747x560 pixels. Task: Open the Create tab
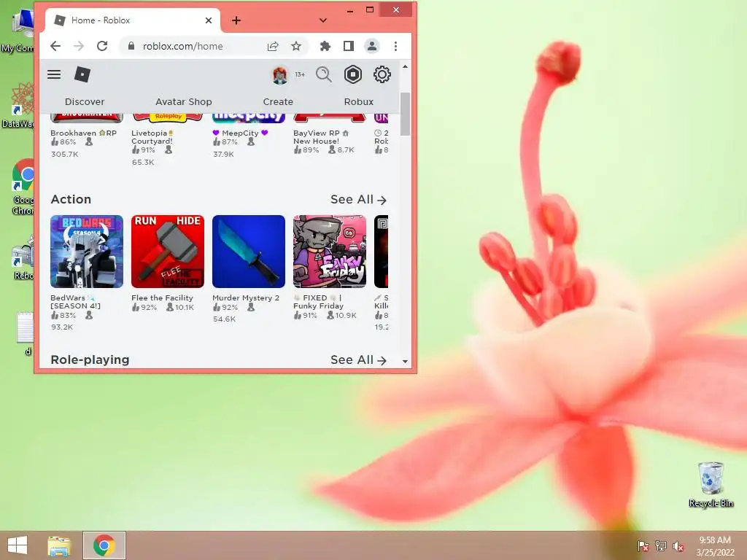pos(278,102)
